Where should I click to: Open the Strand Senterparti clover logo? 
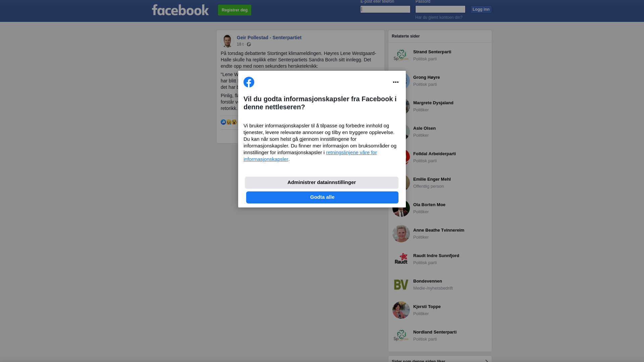click(x=401, y=55)
